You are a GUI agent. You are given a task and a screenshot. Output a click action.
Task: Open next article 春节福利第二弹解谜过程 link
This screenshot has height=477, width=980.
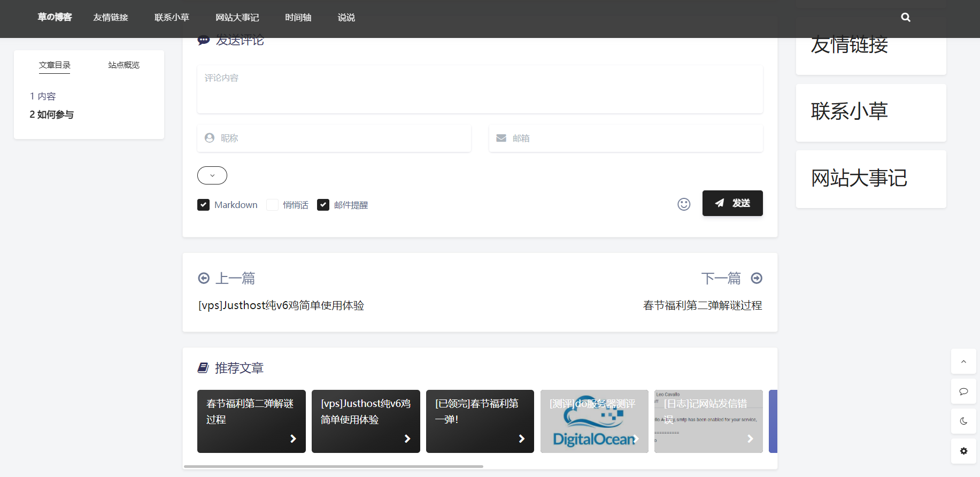pos(703,305)
